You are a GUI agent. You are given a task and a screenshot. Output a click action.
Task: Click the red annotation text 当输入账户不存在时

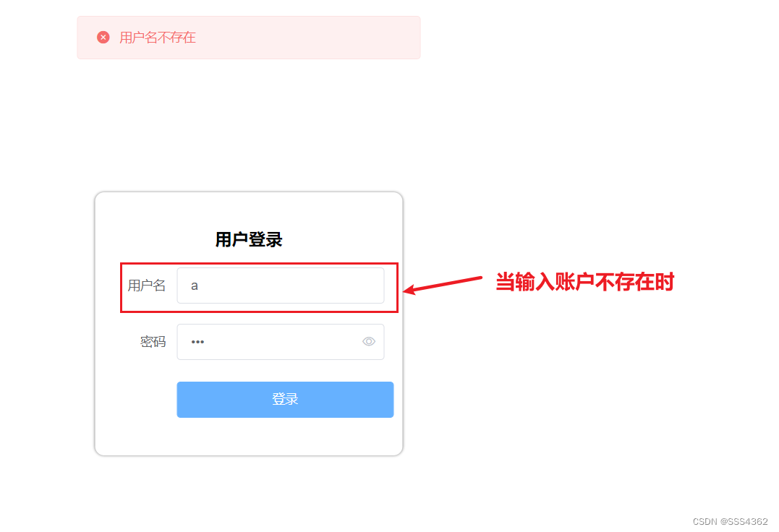pos(584,282)
